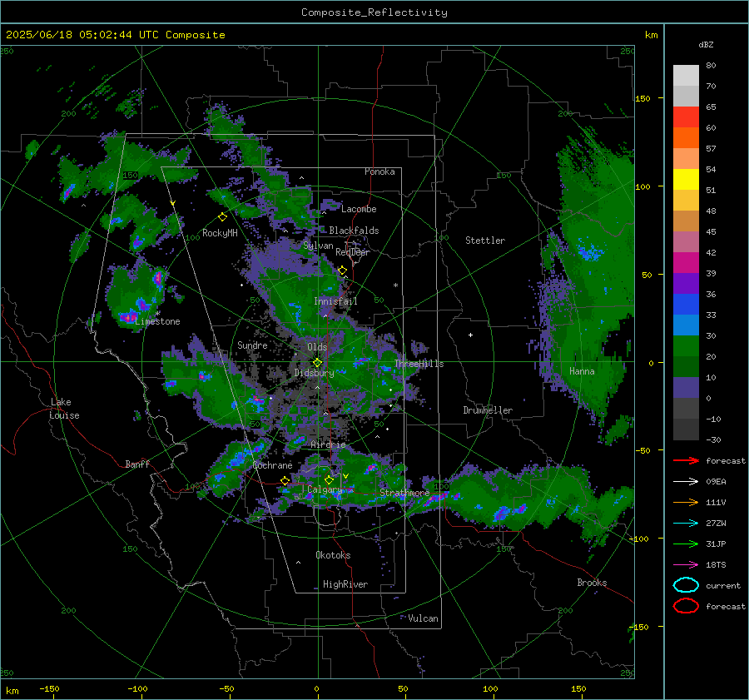Click the Lake Louise label
This screenshot has height=700, width=749.
tap(64, 409)
